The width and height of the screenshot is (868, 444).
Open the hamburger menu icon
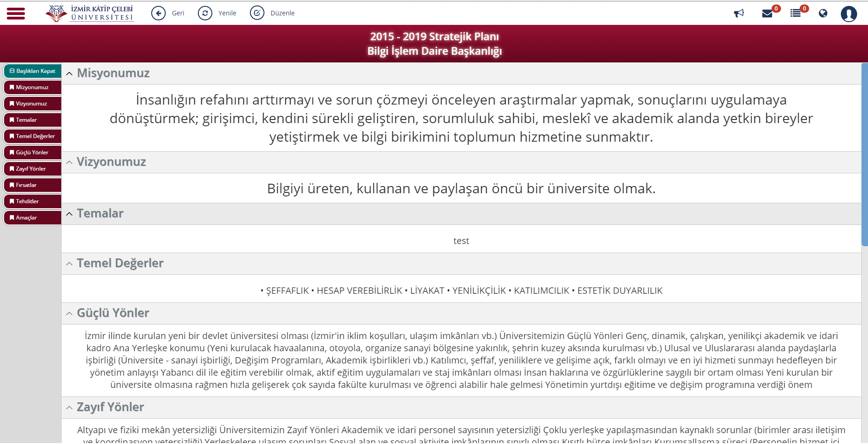16,14
